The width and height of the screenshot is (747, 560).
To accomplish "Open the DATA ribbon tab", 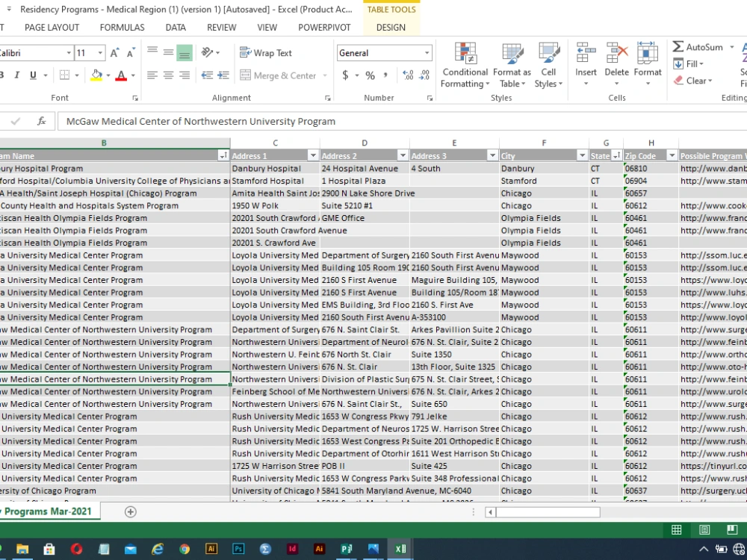I will coord(176,28).
